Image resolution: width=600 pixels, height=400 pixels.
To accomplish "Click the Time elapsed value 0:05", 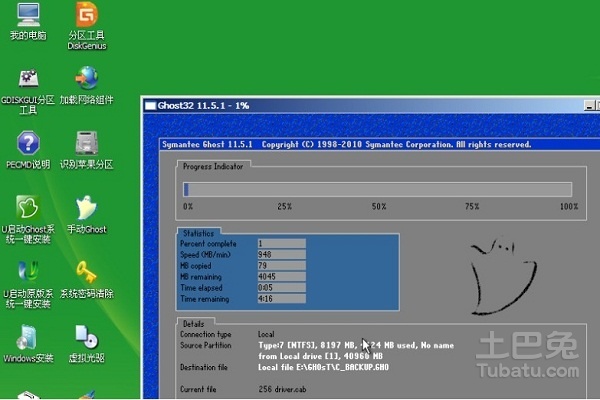I will coord(282,288).
